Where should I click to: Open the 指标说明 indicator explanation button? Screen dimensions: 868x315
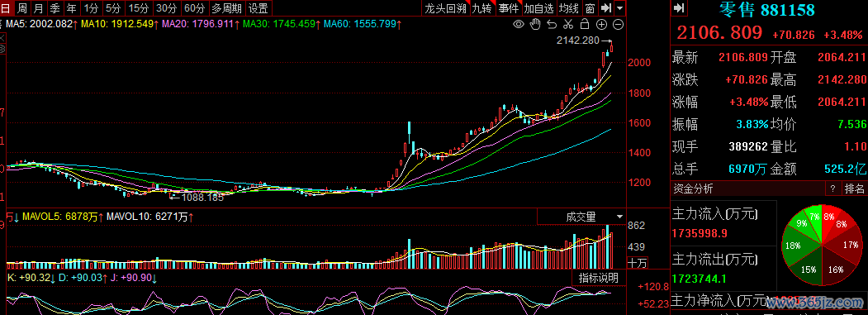[x=599, y=278]
